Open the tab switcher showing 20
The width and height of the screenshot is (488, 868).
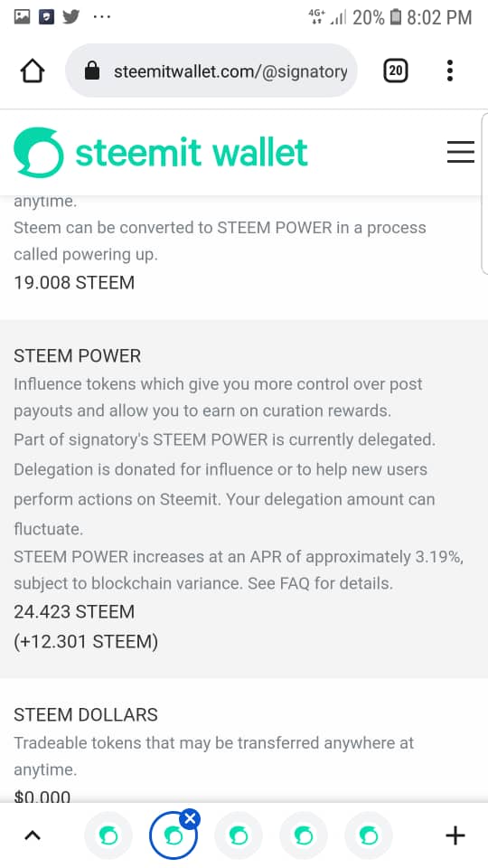[x=396, y=71]
